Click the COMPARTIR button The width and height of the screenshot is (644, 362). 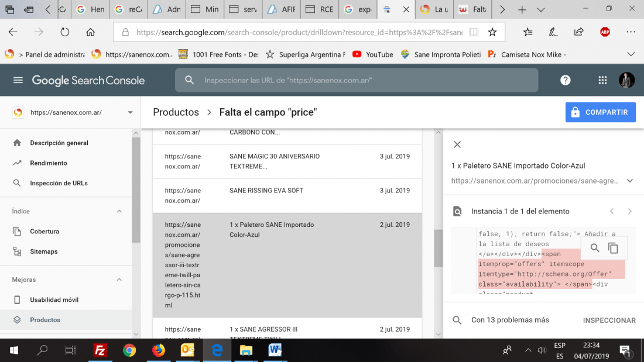[601, 112]
